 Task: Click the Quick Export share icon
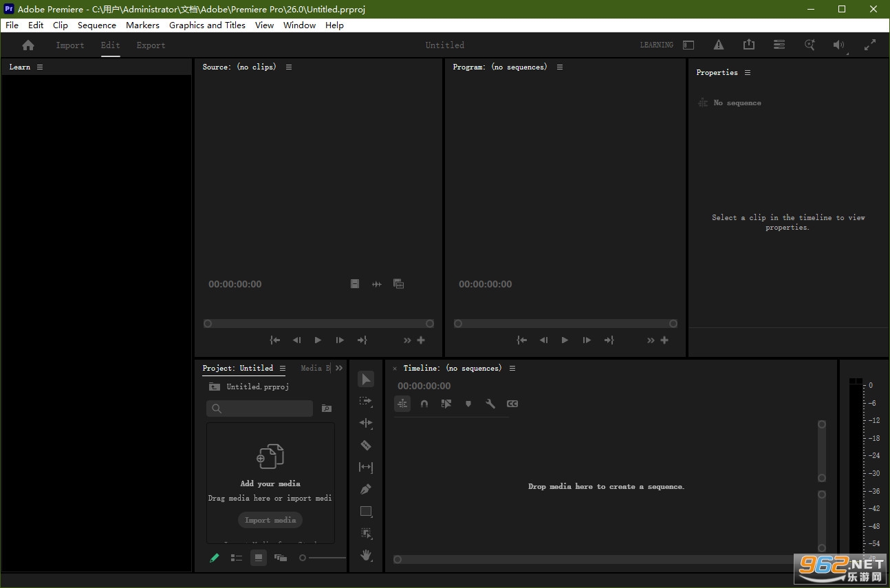[749, 45]
